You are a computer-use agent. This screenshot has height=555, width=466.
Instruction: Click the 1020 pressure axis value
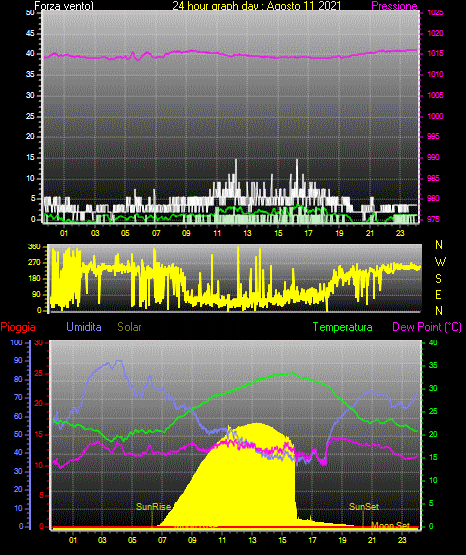(x=436, y=33)
